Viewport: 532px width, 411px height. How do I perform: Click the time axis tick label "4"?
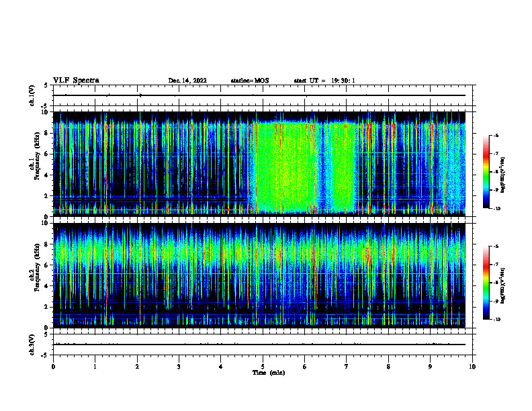click(x=221, y=367)
